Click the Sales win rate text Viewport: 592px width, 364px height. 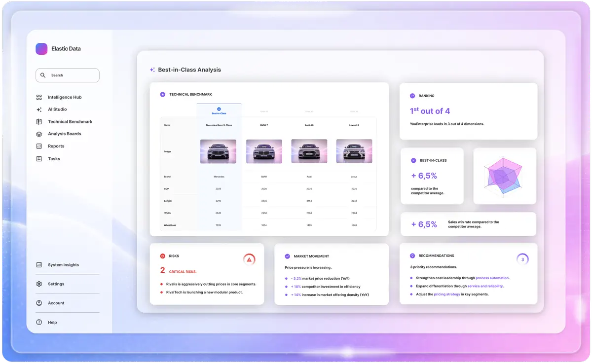coord(474,224)
